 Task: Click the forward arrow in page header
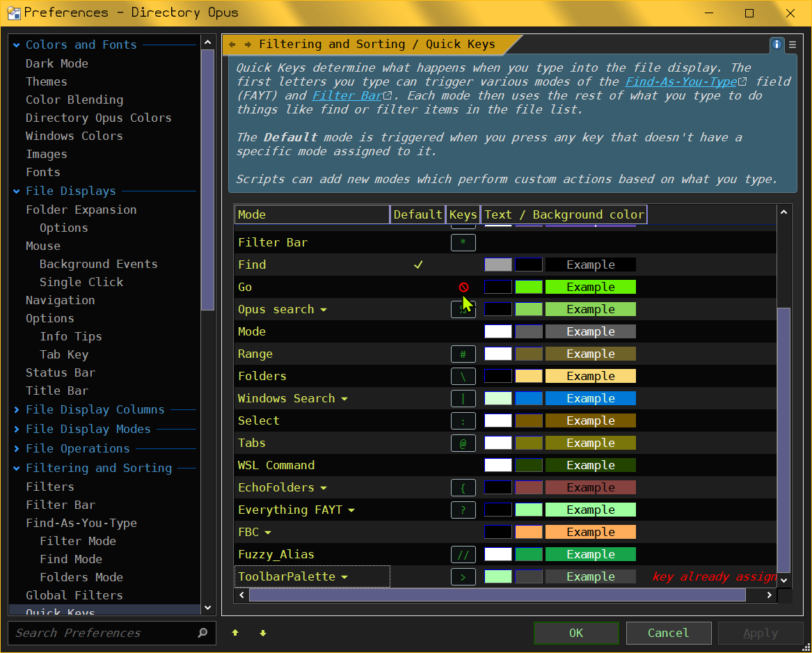coord(248,45)
